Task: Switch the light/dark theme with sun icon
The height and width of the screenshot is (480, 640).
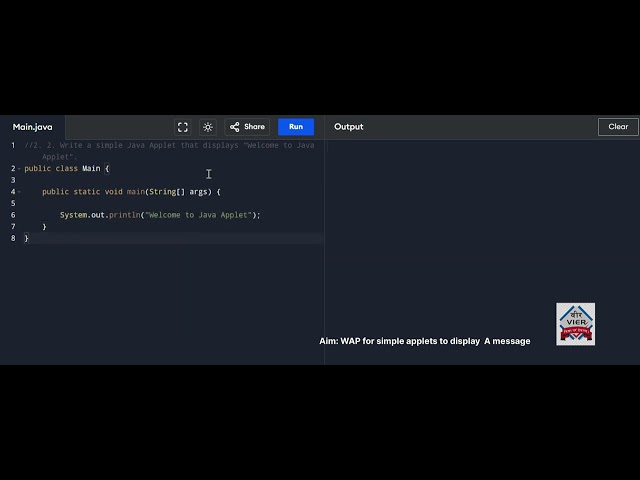Action: [208, 127]
